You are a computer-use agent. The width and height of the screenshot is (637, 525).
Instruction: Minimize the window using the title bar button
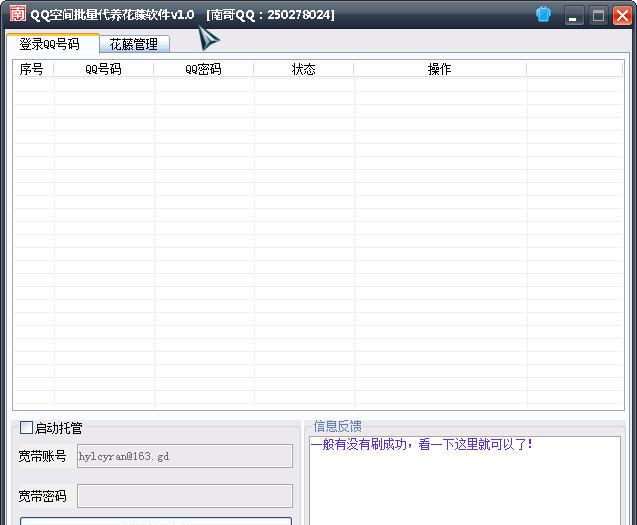574,16
